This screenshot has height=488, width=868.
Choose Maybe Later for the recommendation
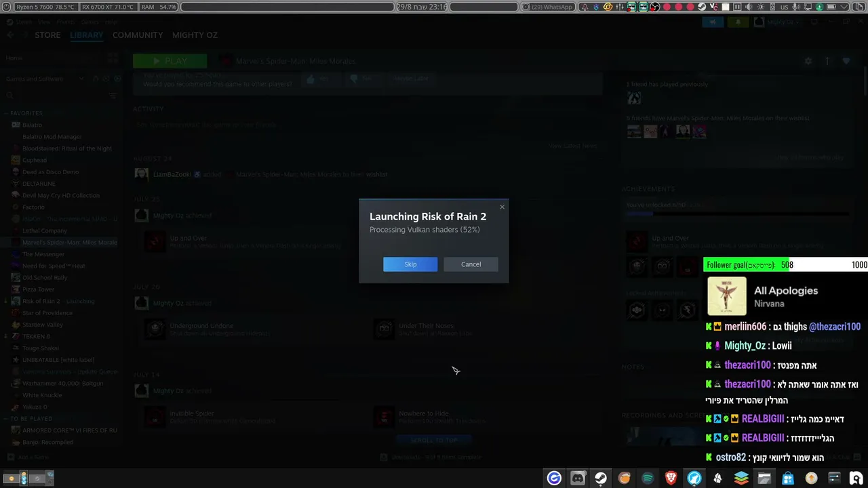411,79
